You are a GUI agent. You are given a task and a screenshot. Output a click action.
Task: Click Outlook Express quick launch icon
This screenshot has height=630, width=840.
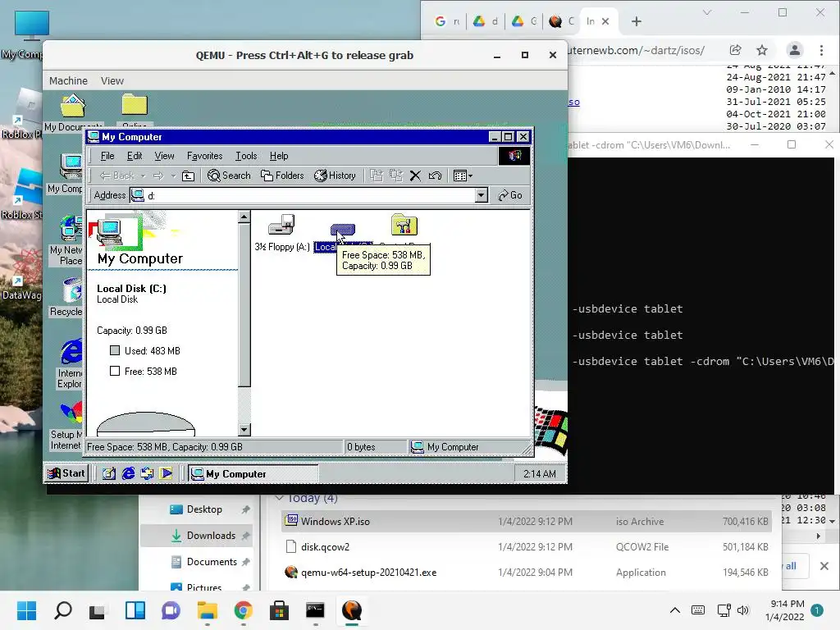pyautogui.click(x=147, y=473)
